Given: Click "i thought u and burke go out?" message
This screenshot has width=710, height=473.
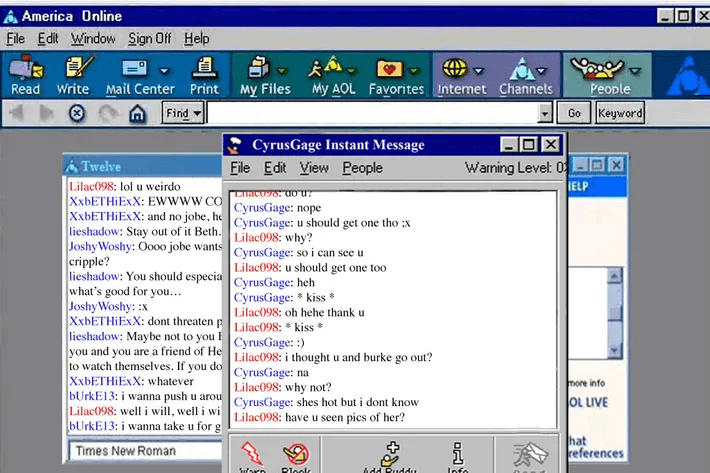Looking at the screenshot, I should pos(358,357).
